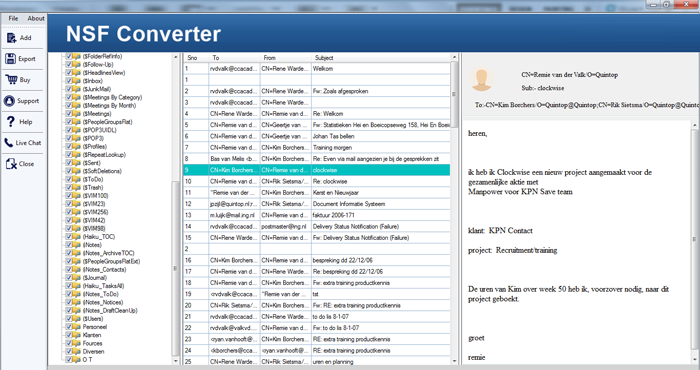Click the Help question mark icon

pos(11,121)
